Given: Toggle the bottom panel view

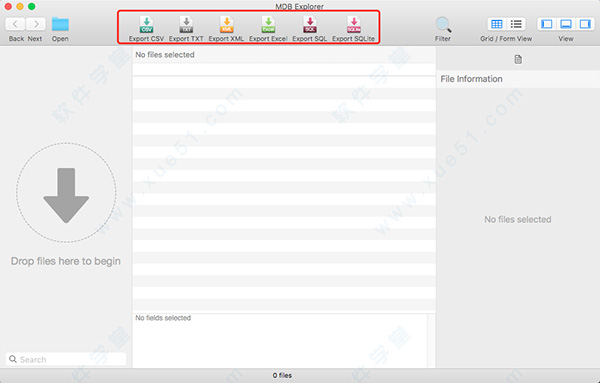Looking at the screenshot, I should pos(566,24).
